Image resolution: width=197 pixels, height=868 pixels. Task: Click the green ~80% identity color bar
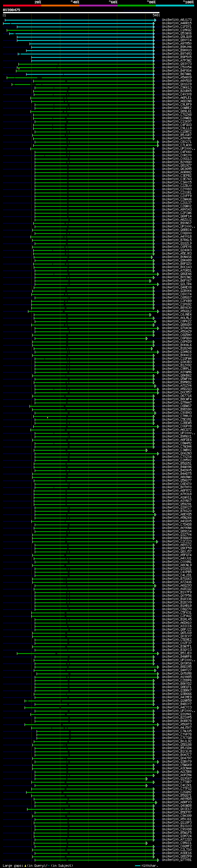click(137, 6)
